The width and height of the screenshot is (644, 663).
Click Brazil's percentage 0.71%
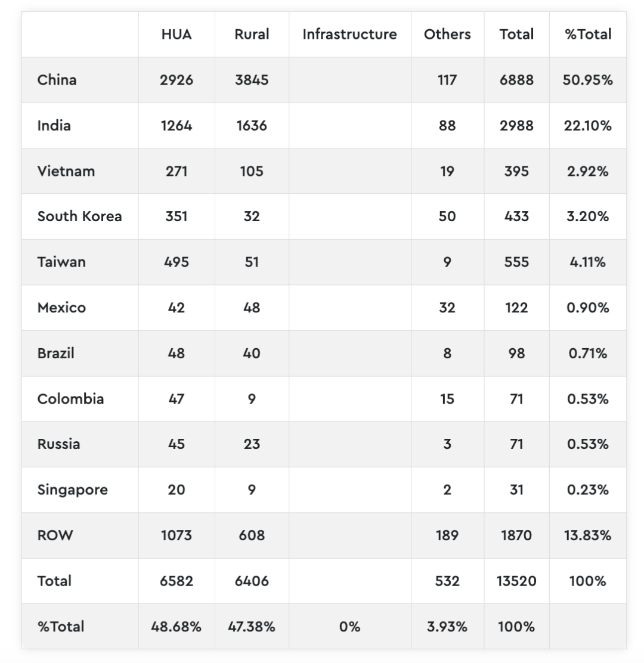(x=587, y=354)
